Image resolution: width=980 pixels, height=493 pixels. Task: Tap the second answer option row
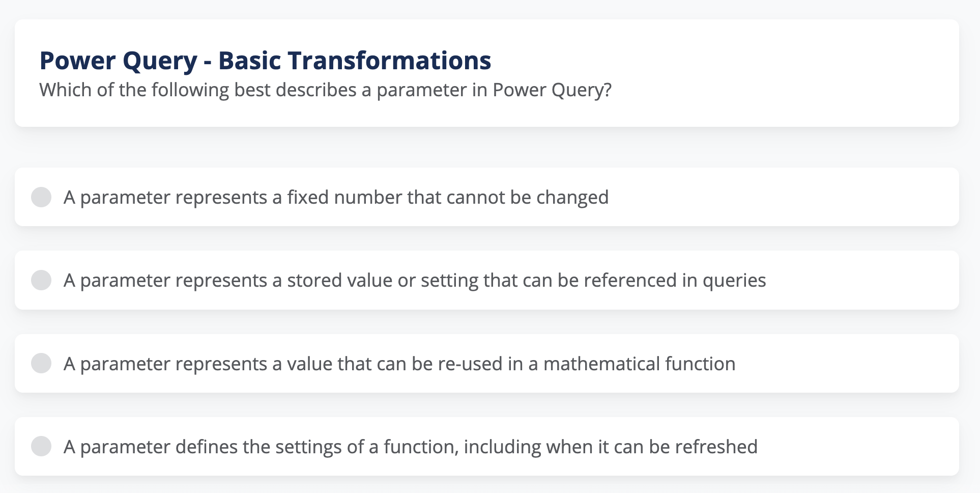[490, 280]
